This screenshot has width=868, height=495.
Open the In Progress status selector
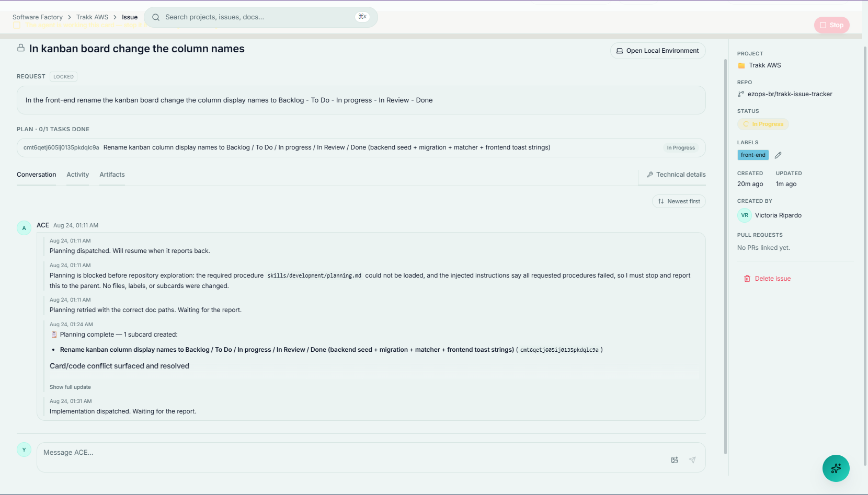click(x=763, y=124)
